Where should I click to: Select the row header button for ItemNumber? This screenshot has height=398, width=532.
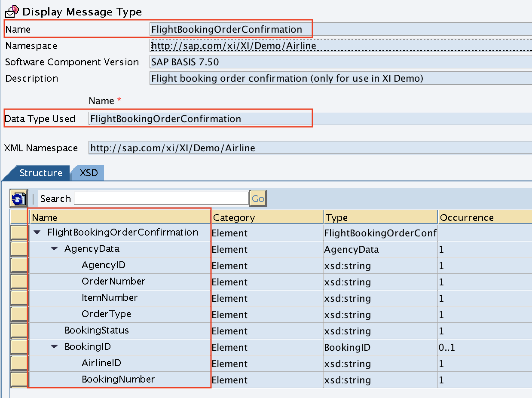click(19, 298)
